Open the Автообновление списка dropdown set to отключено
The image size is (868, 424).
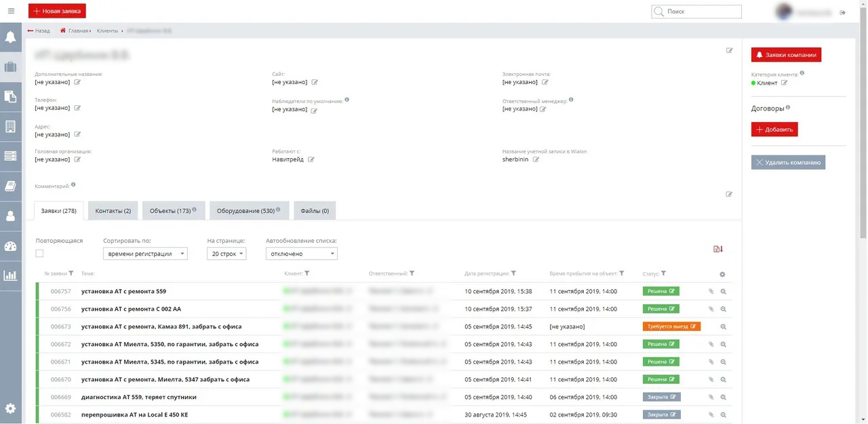click(x=301, y=253)
